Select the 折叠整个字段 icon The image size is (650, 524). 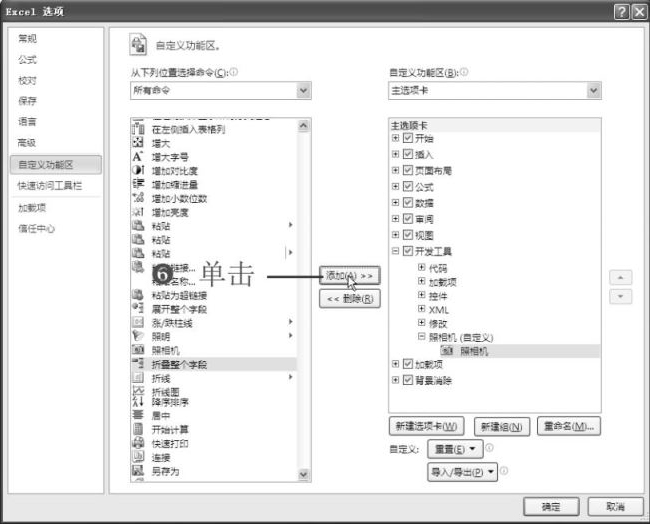click(x=138, y=364)
